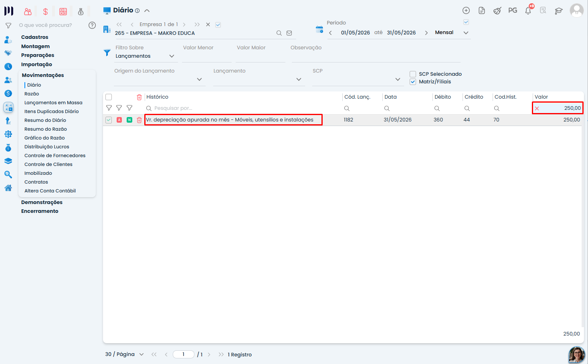This screenshot has height=364, width=588.
Task: Click the envelope icon beside company name
Action: [x=289, y=33]
